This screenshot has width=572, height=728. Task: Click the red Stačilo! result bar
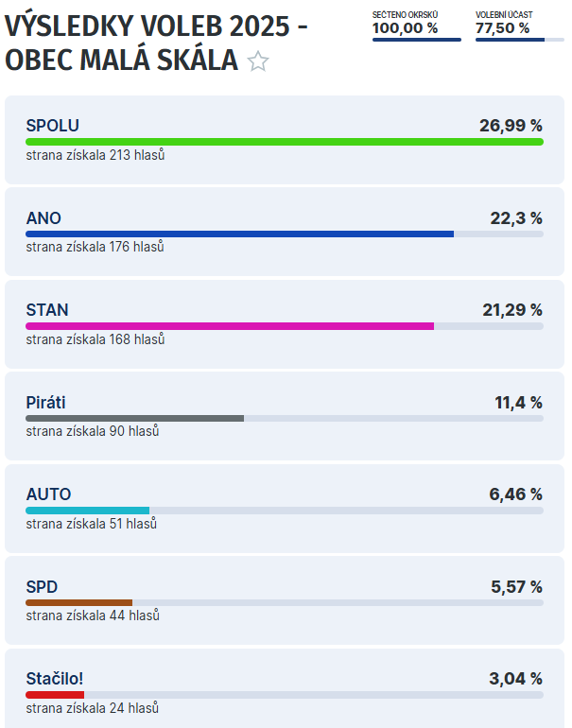click(55, 694)
